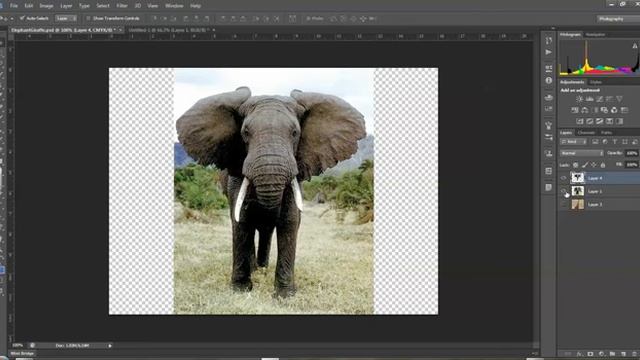Viewport: 640px width, 360px height.
Task: Add a Color Balance adjustment layer
Action: click(x=584, y=110)
